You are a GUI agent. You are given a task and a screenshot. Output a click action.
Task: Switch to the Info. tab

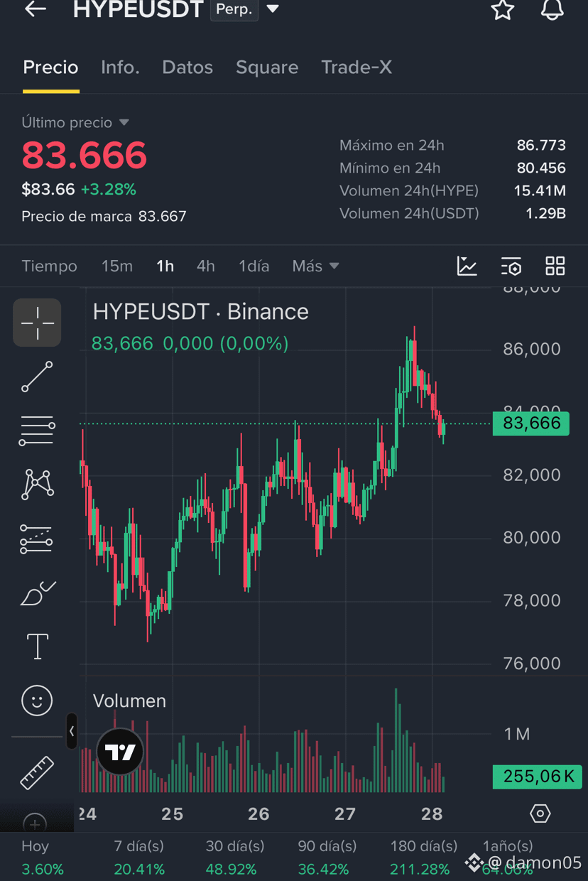pyautogui.click(x=120, y=67)
